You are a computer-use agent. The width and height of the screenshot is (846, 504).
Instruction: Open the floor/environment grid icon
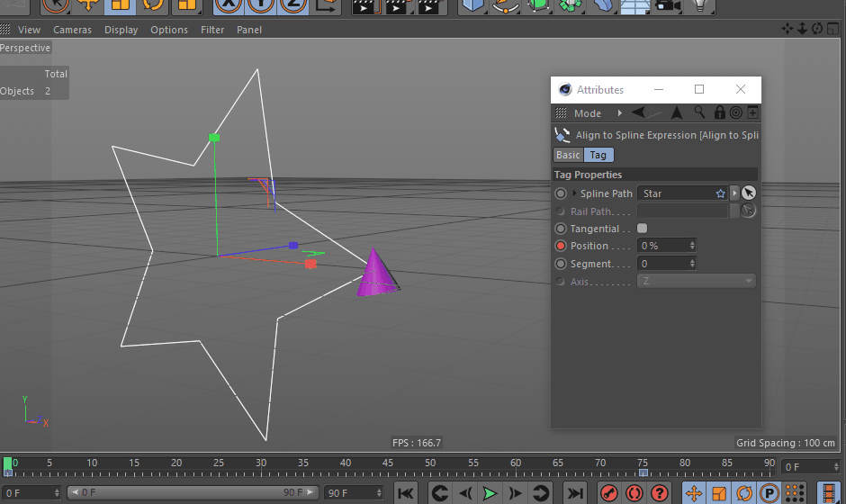point(634,4)
